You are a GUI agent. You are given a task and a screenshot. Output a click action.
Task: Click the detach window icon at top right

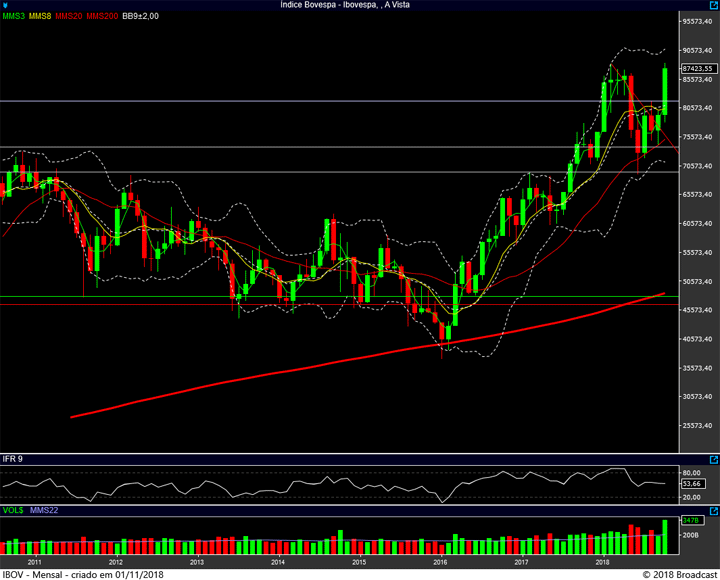click(x=711, y=5)
